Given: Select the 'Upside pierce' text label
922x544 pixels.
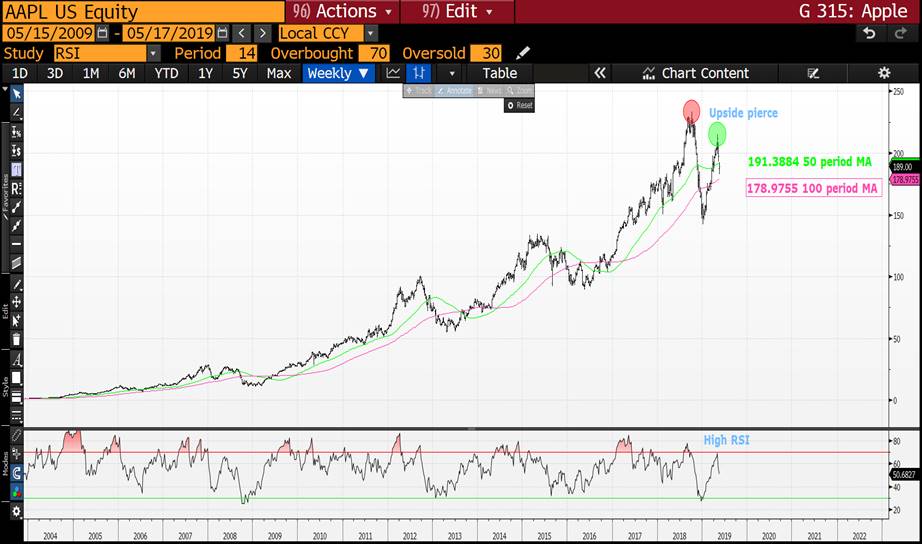Looking at the screenshot, I should 743,113.
